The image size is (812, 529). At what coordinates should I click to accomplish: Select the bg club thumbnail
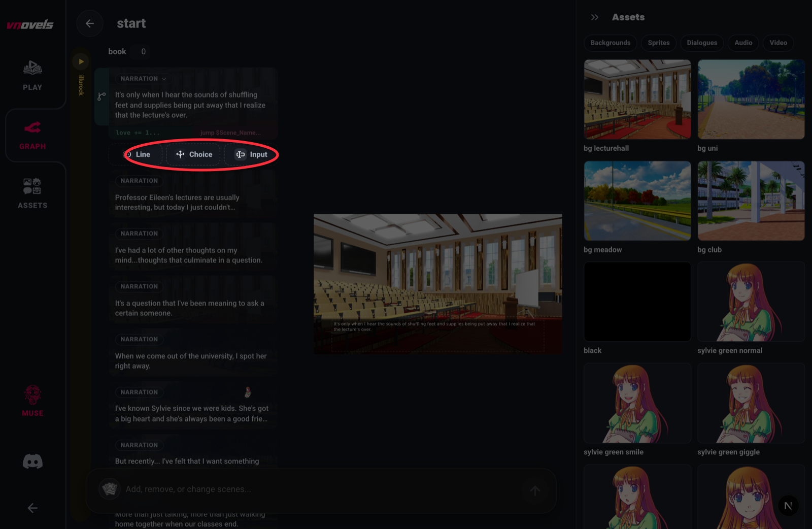point(751,201)
